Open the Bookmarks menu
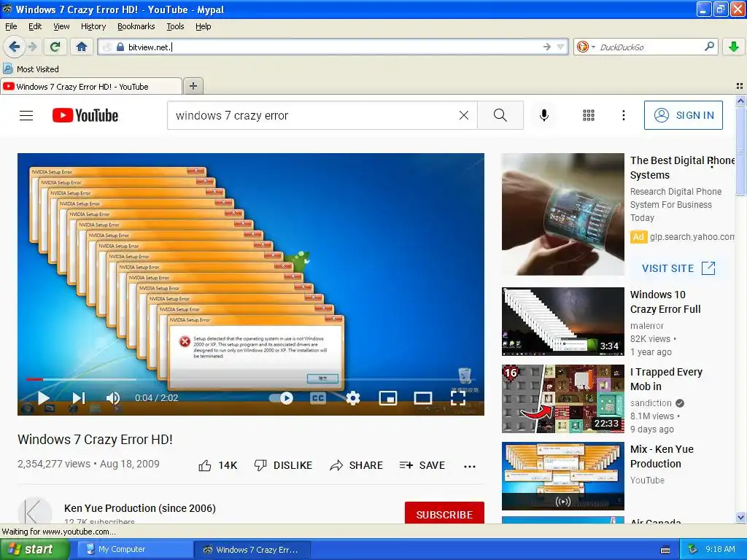The image size is (747, 560). tap(136, 26)
